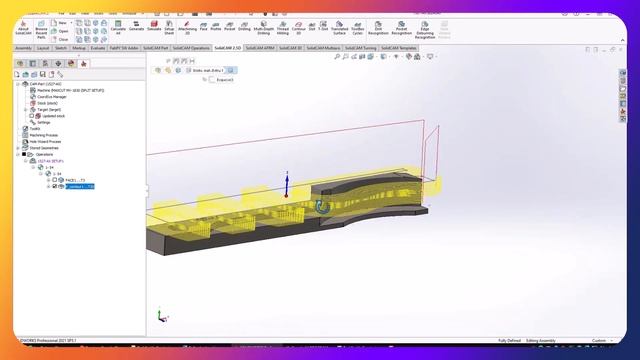Image resolution: width=640 pixels, height=360 pixels.
Task: Click the first FeatureManager tree tab icon
Action: pyautogui.click(x=20, y=64)
